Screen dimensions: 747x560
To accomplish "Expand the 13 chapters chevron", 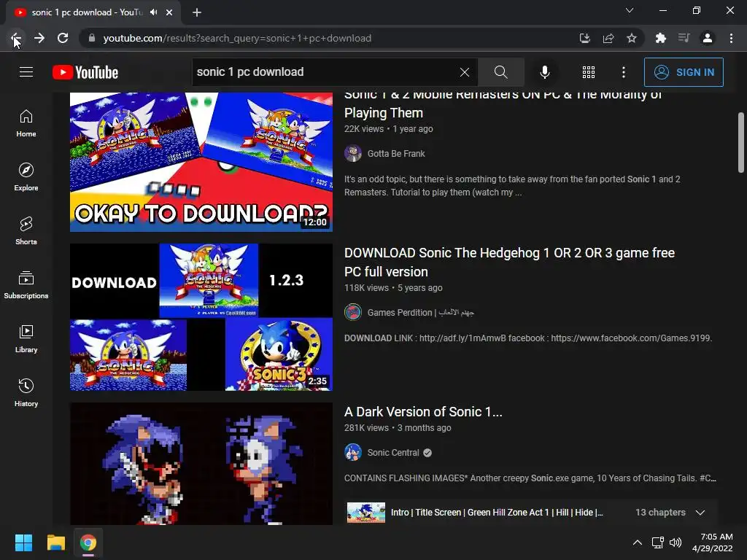I will [x=700, y=513].
